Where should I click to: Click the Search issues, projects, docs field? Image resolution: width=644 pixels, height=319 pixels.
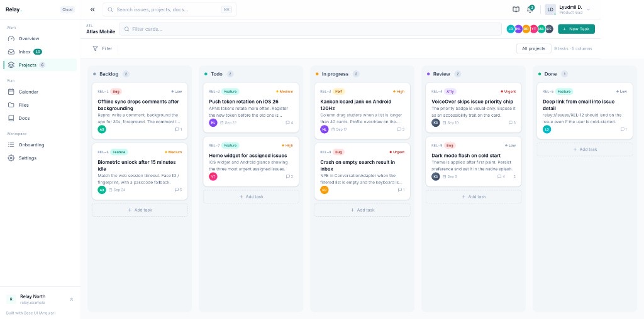(169, 9)
